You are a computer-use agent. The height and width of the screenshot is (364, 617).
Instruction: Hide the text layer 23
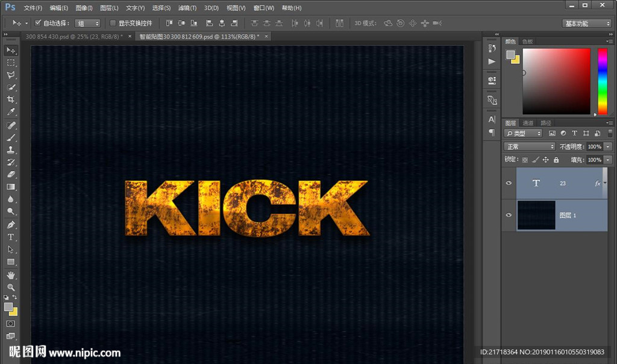tap(509, 183)
